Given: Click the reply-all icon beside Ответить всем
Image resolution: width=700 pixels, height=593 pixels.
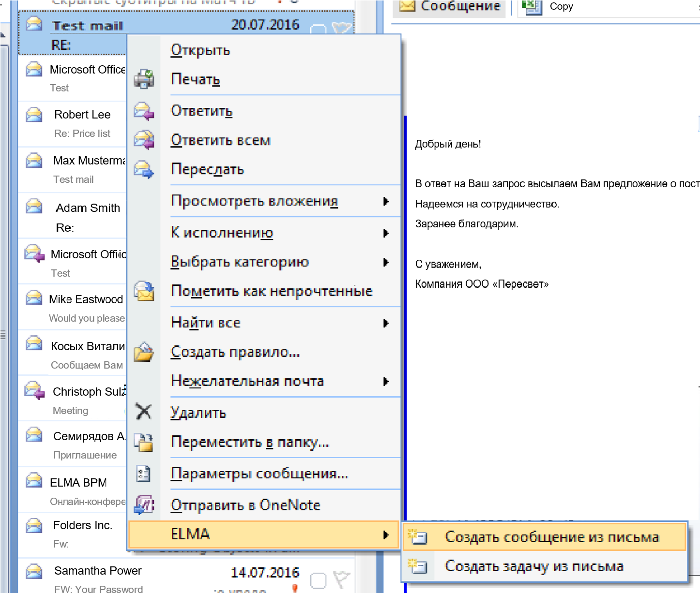Looking at the screenshot, I should click(x=144, y=140).
